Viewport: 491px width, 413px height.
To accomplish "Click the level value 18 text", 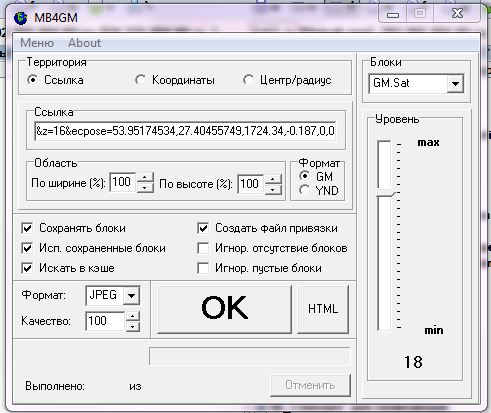I will tap(413, 362).
